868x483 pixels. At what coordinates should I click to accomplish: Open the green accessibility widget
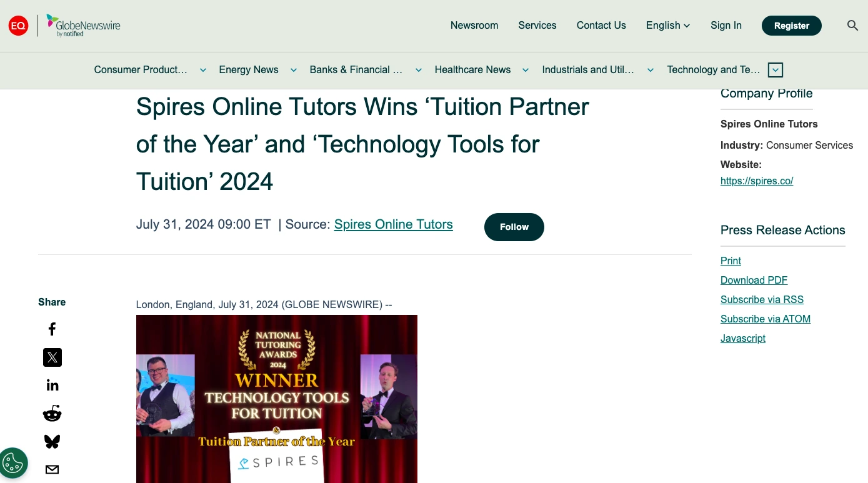13,463
